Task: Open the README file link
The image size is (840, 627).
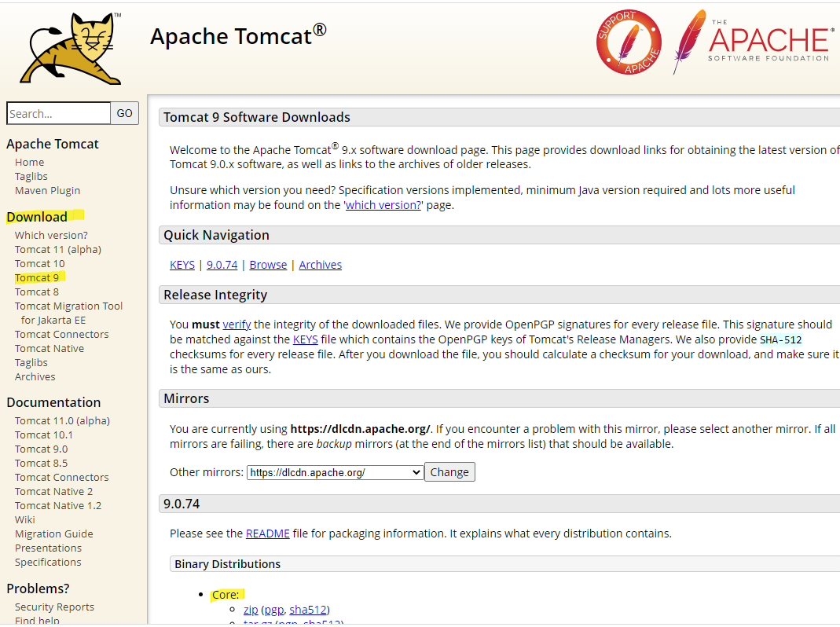Action: [267, 533]
